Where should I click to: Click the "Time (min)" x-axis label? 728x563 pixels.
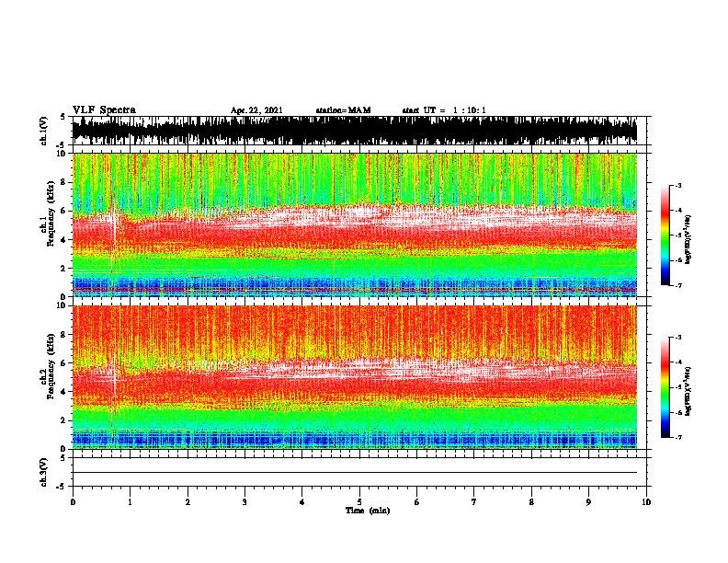click(368, 511)
